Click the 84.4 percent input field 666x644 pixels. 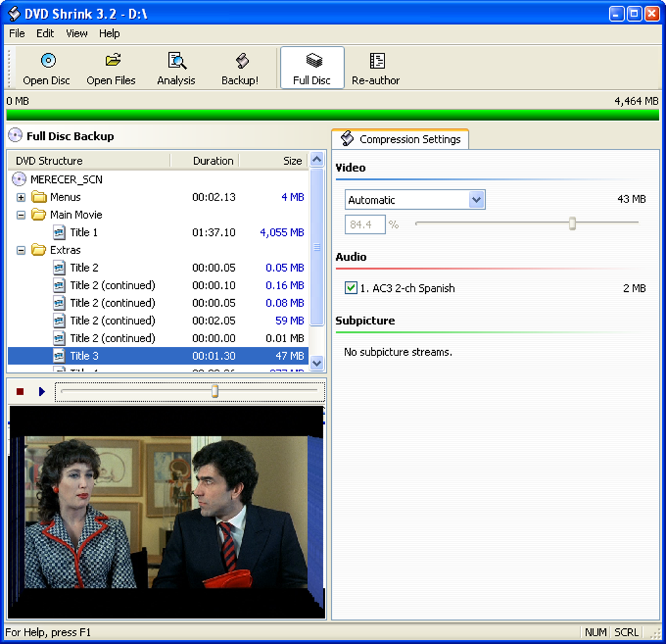point(365,224)
